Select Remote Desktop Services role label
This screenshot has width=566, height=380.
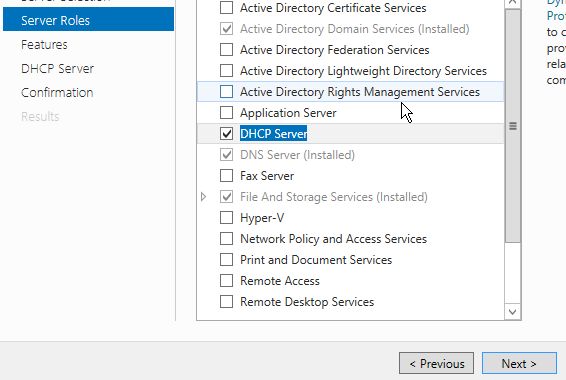pos(307,302)
